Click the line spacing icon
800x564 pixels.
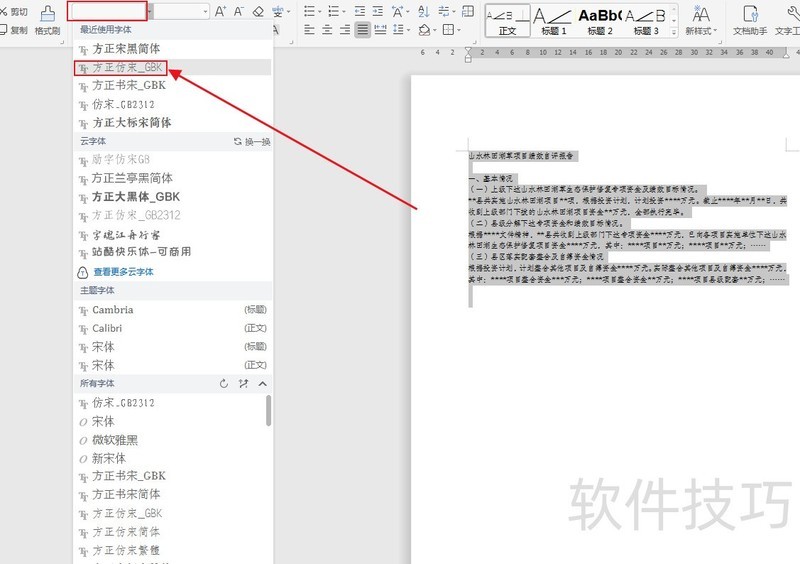(x=398, y=30)
